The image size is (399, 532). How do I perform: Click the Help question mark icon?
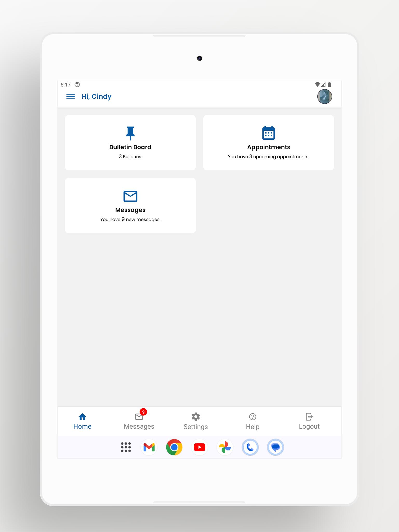click(x=252, y=417)
